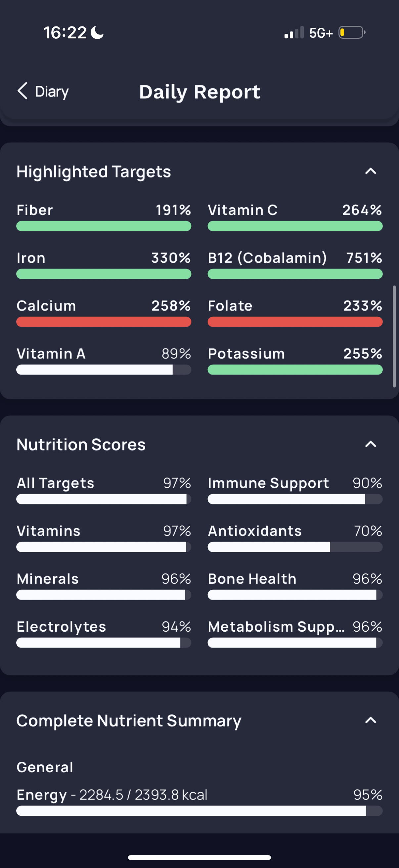
Task: Click the vertical scrollbar on right edge
Action: pyautogui.click(x=394, y=337)
